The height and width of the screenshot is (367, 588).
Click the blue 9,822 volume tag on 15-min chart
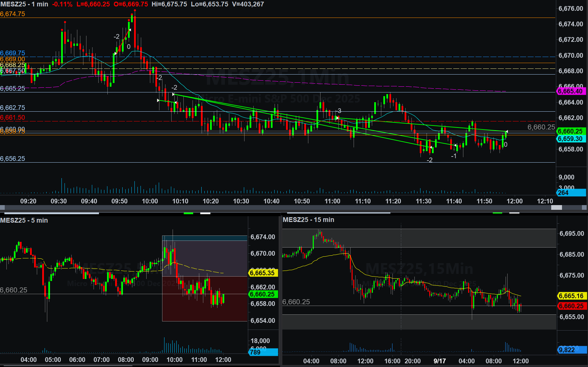click(571, 350)
